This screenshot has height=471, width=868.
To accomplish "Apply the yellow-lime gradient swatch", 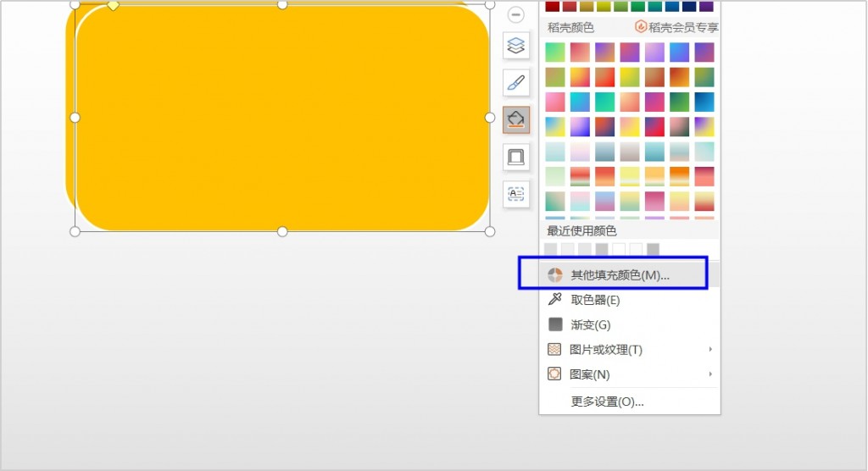I will click(x=630, y=77).
